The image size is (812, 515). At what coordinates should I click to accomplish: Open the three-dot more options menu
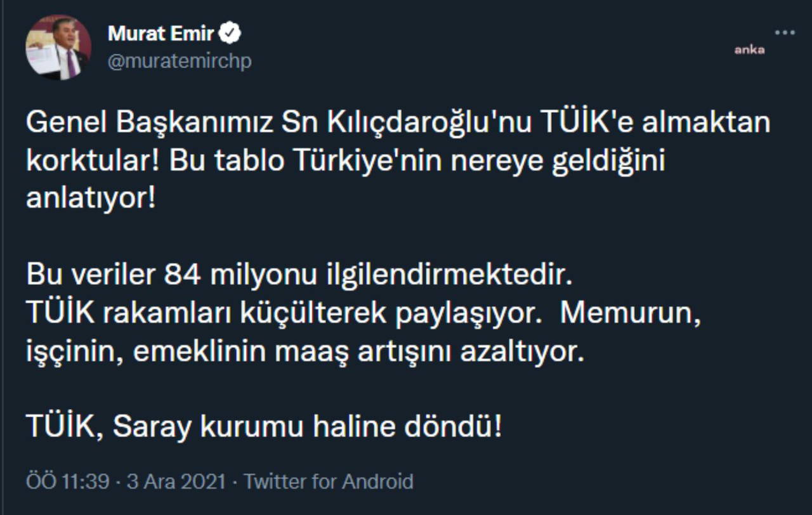[x=785, y=33]
